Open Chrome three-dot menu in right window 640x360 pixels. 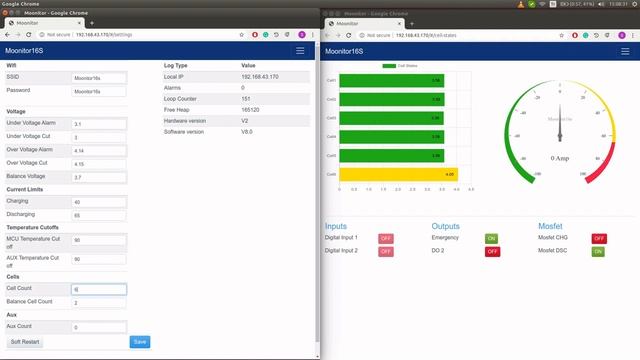click(633, 36)
